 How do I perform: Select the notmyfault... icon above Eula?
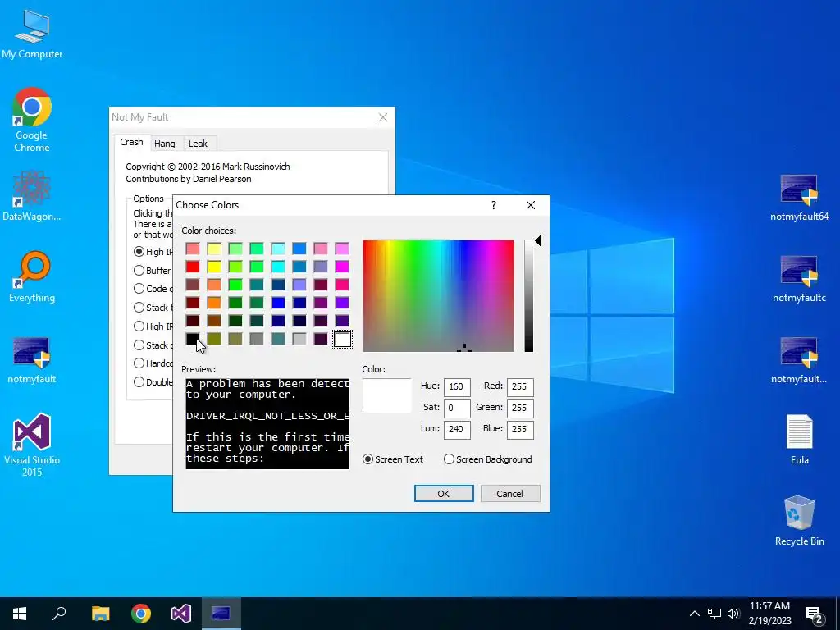pyautogui.click(x=799, y=360)
